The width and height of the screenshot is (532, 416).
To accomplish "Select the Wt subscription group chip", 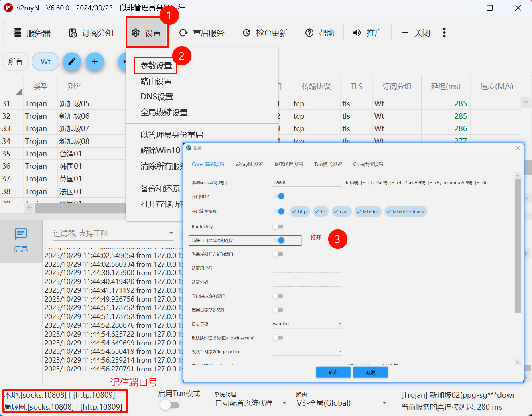I will click(45, 61).
